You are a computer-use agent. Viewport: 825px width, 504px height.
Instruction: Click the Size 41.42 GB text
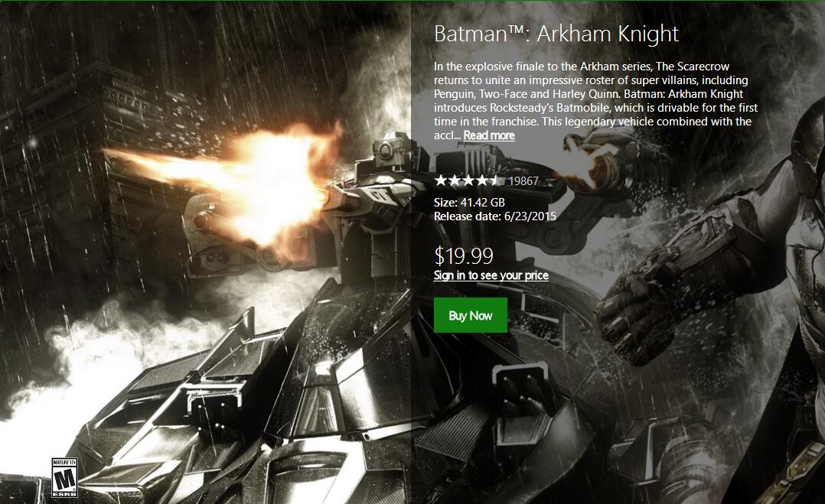click(469, 203)
